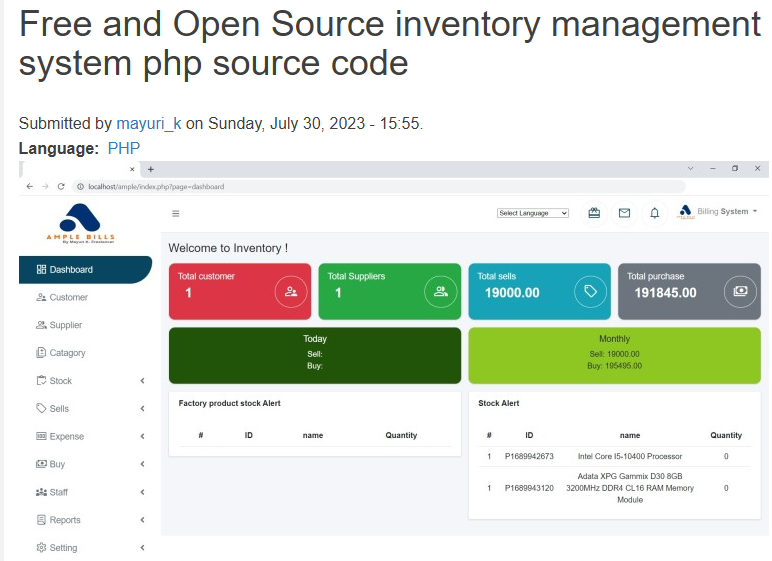The width and height of the screenshot is (772, 561).
Task: Open the Customer sidebar item
Action: 68,298
